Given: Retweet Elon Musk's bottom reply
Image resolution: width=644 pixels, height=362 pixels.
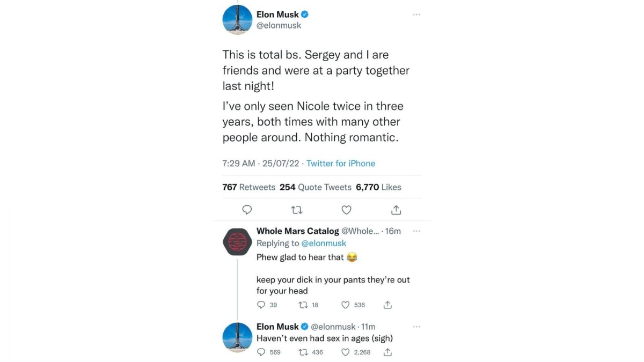Looking at the screenshot, I should (303, 352).
